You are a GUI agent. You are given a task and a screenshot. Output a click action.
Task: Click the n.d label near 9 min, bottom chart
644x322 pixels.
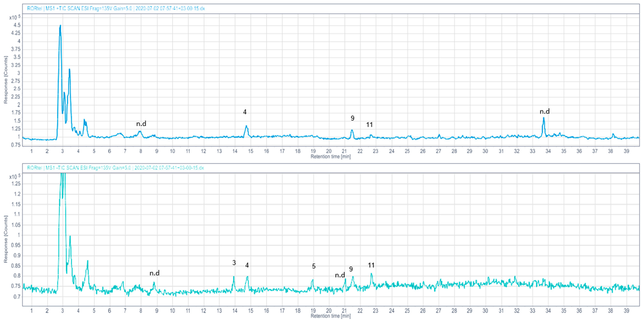(154, 273)
